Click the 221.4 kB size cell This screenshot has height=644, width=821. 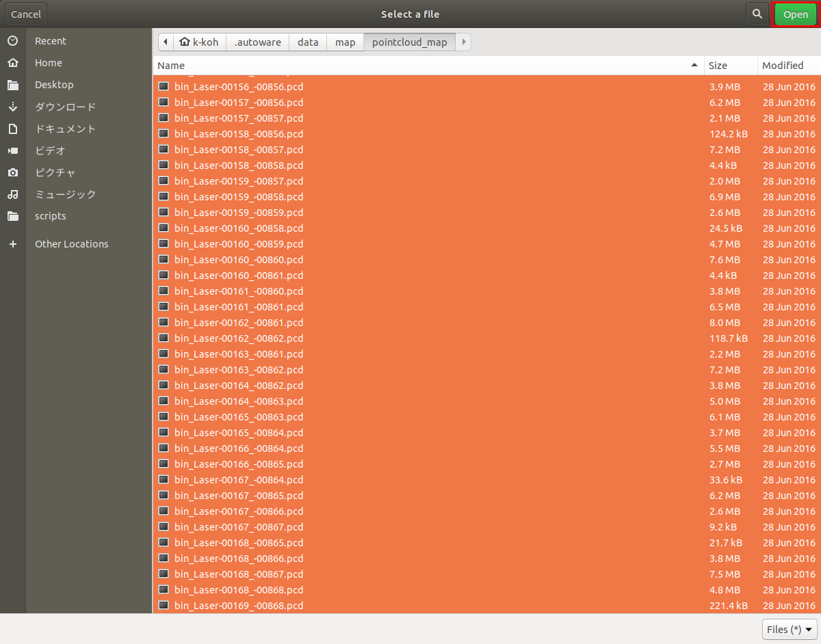pyautogui.click(x=729, y=606)
